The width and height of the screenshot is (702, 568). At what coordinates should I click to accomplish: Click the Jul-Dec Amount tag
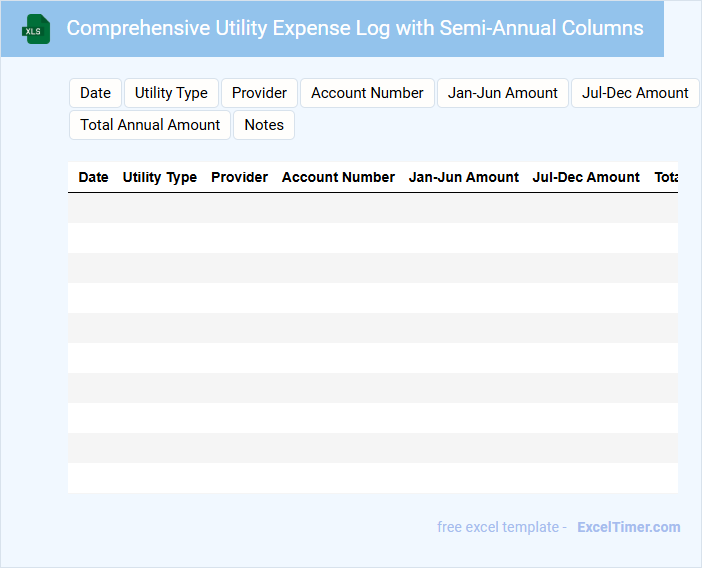pos(634,93)
